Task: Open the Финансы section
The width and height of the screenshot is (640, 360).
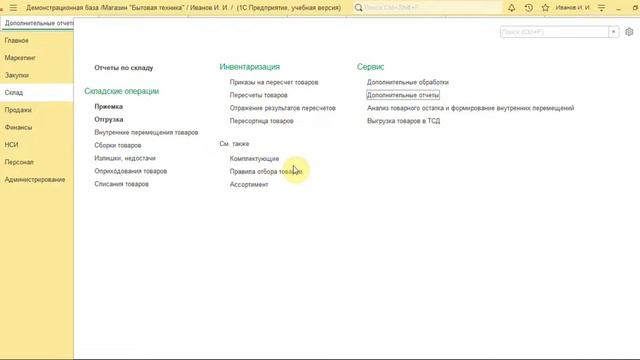Action: 18,127
